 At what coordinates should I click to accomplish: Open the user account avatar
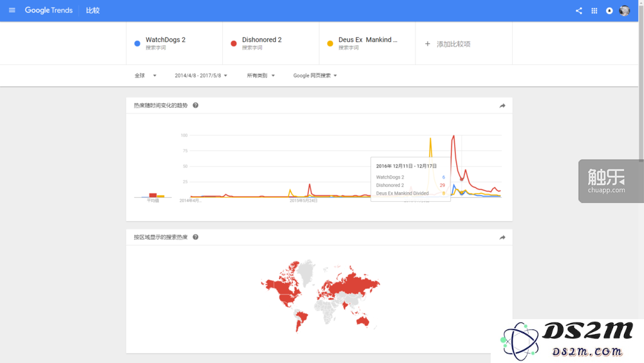click(624, 11)
